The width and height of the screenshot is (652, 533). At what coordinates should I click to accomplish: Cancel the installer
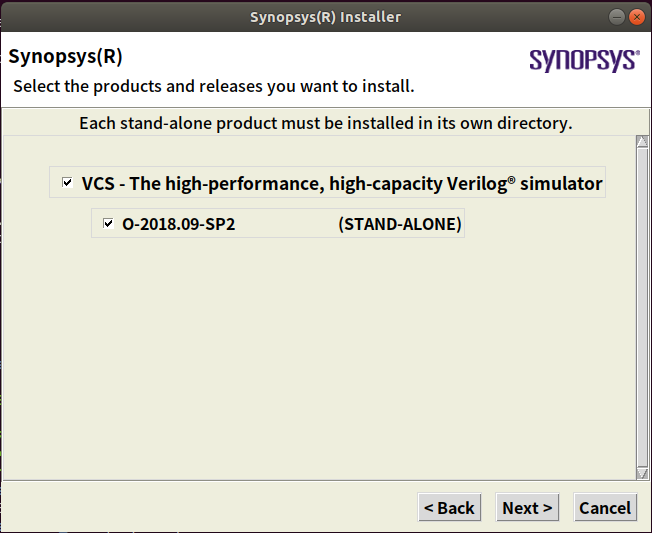coord(605,508)
